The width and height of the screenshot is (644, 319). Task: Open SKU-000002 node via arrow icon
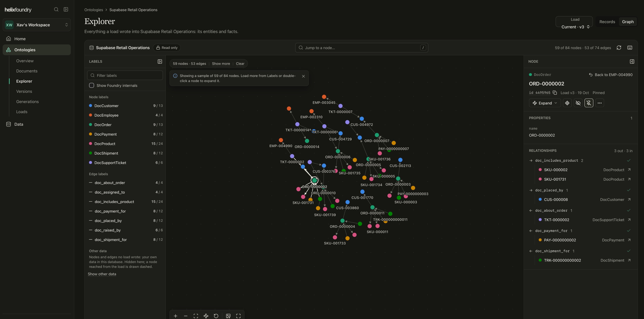coord(629,170)
